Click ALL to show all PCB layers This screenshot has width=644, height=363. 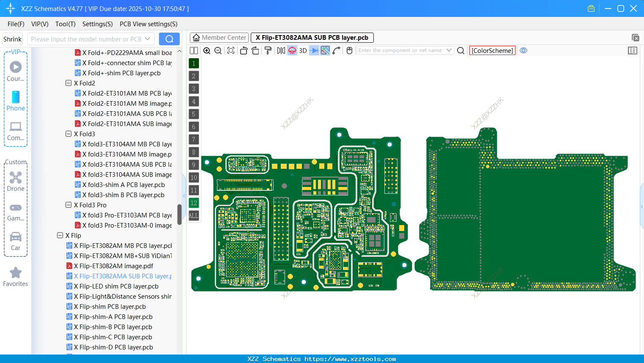click(x=193, y=216)
